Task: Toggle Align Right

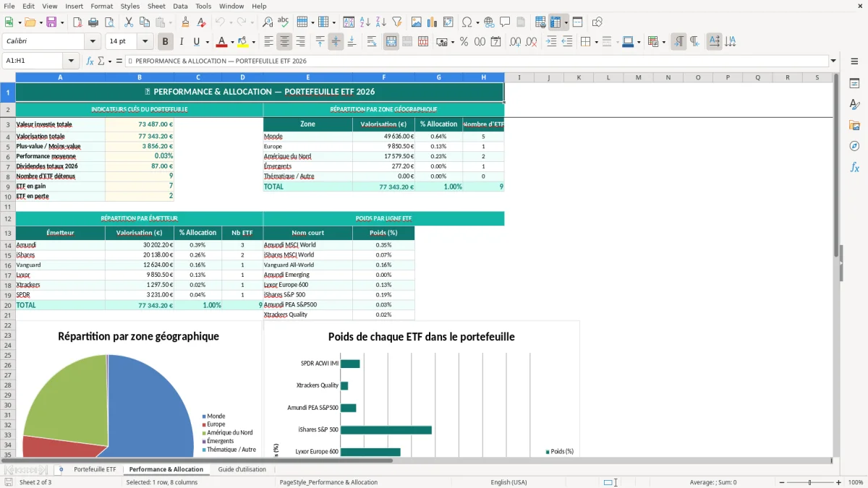Action: click(x=300, y=42)
